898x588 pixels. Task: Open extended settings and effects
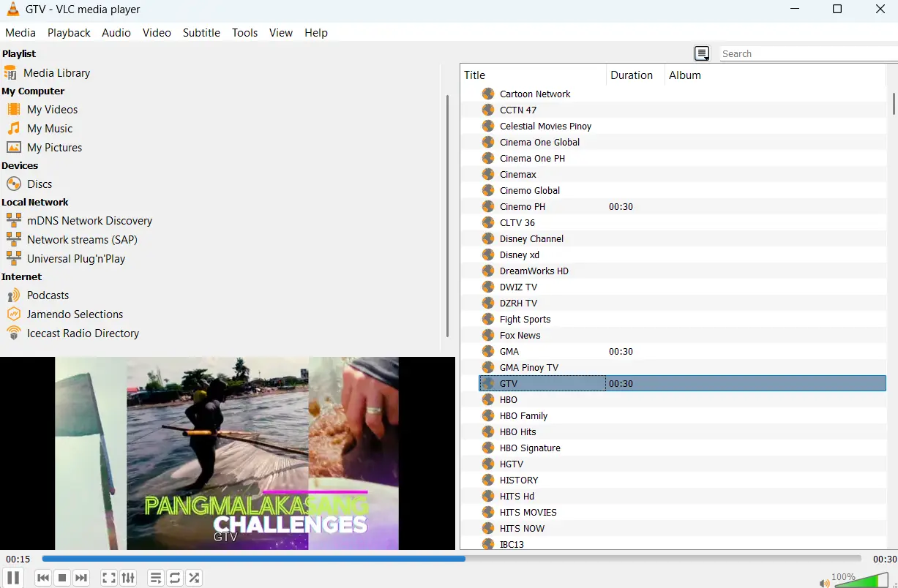click(x=127, y=578)
